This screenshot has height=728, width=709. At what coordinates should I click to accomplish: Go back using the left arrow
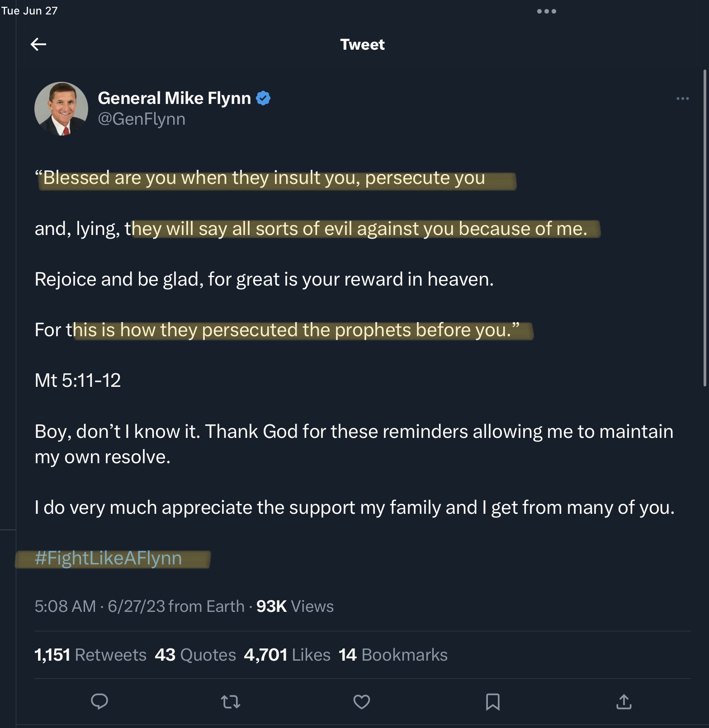tap(38, 44)
